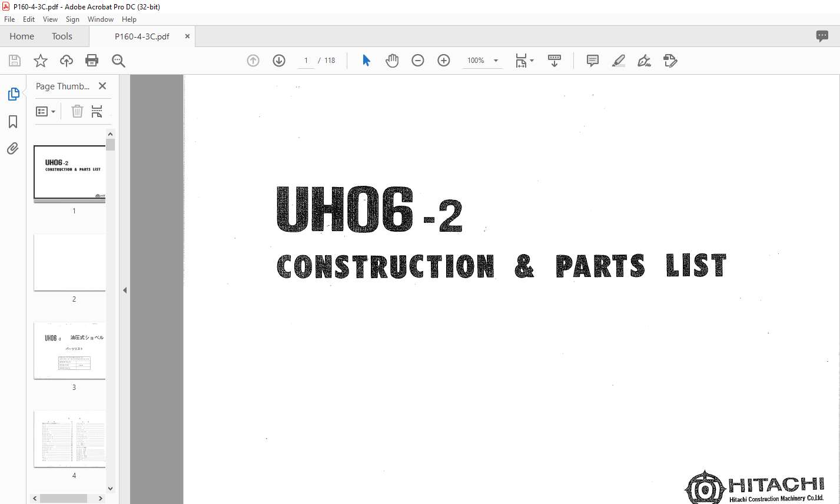Collapse the navigation pane arrow
Image resolution: width=840 pixels, height=504 pixels.
pyautogui.click(x=125, y=290)
